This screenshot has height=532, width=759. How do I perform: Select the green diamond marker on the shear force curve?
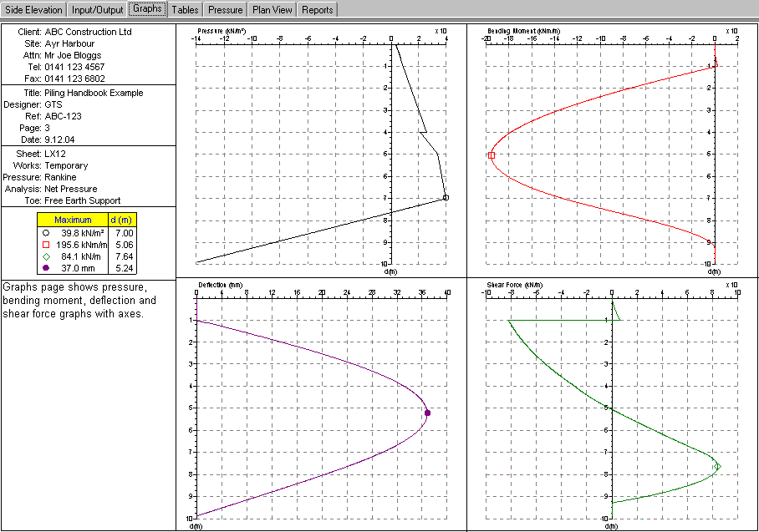pos(717,467)
